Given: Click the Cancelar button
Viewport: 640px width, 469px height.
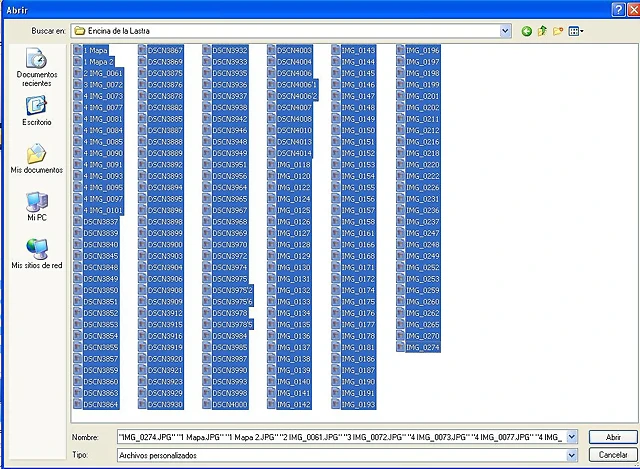Looking at the screenshot, I should coord(613,455).
